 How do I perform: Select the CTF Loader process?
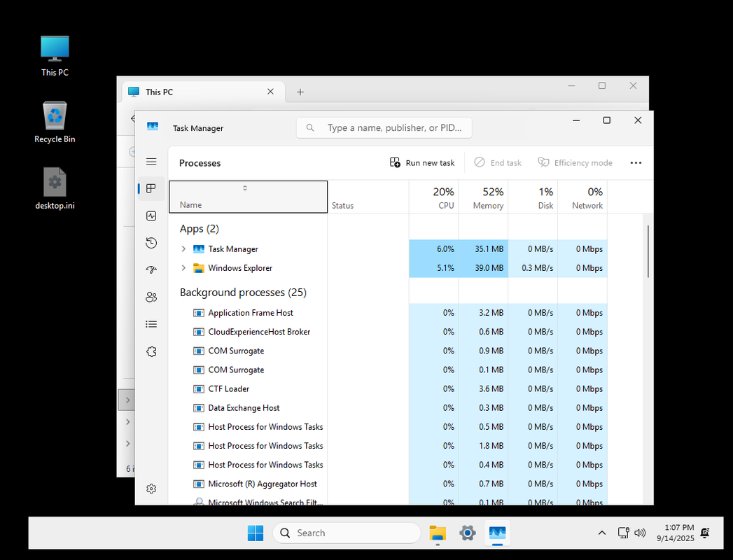tap(388, 389)
